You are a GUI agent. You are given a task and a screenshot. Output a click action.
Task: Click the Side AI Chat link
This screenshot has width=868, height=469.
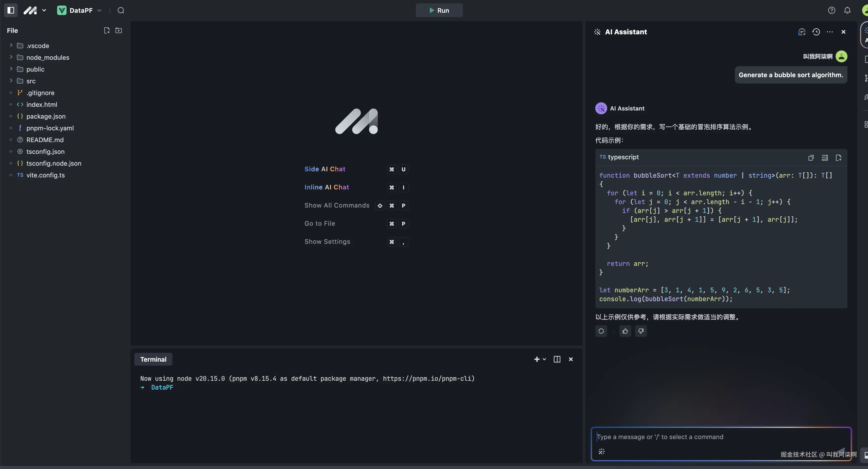[x=325, y=169]
